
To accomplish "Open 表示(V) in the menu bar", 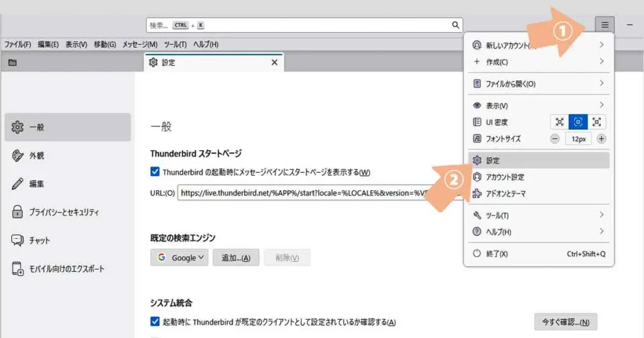I will 76,45.
